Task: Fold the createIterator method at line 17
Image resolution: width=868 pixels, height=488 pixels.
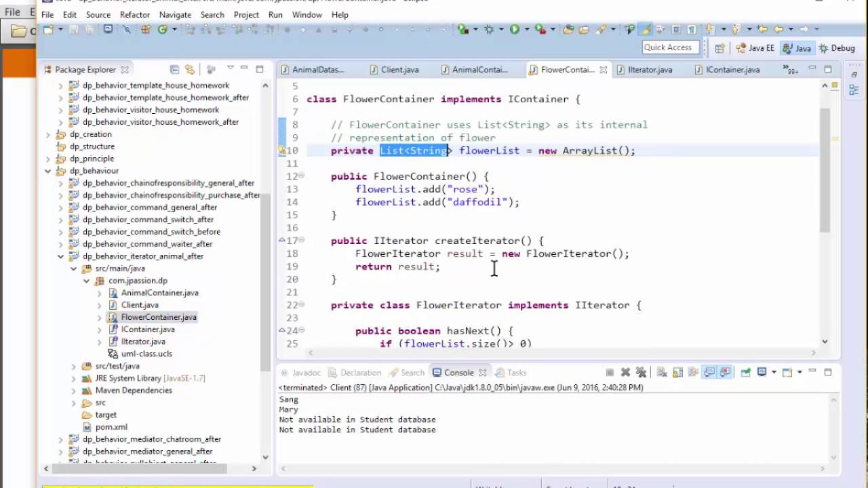Action: 302,241
